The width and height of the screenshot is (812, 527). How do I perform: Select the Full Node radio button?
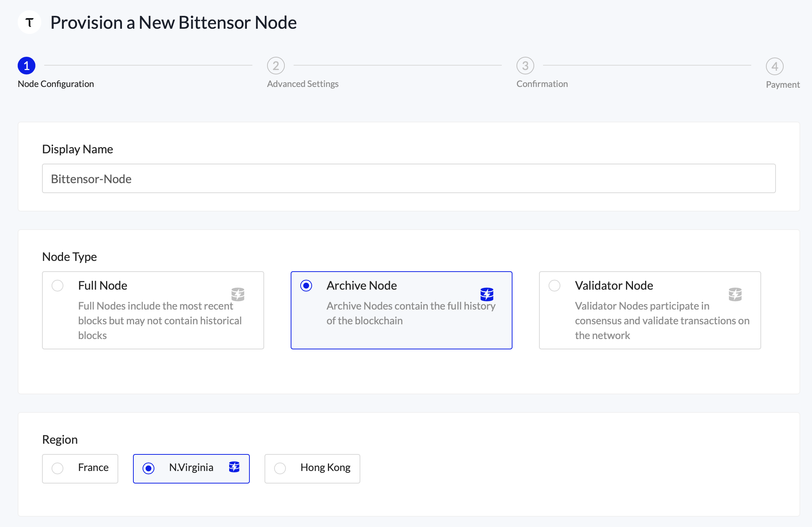pyautogui.click(x=57, y=285)
